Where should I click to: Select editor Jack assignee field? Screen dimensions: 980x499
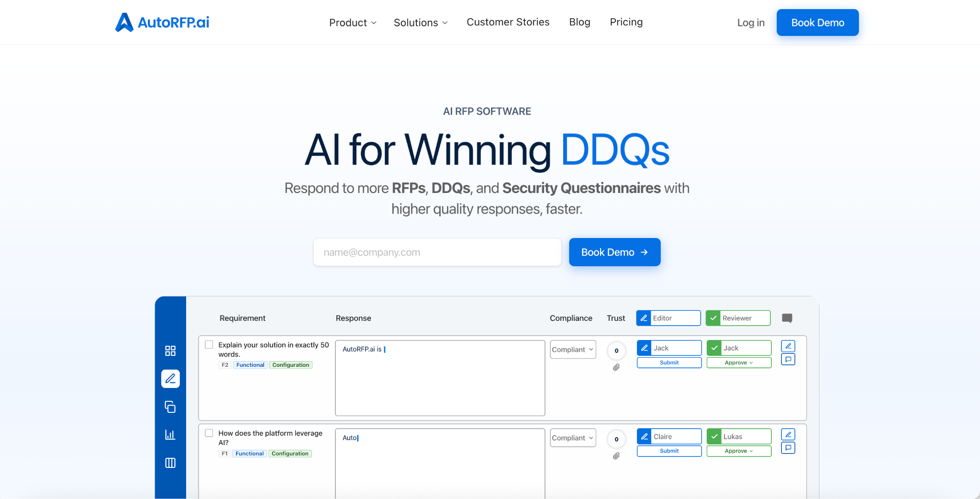[x=669, y=348]
